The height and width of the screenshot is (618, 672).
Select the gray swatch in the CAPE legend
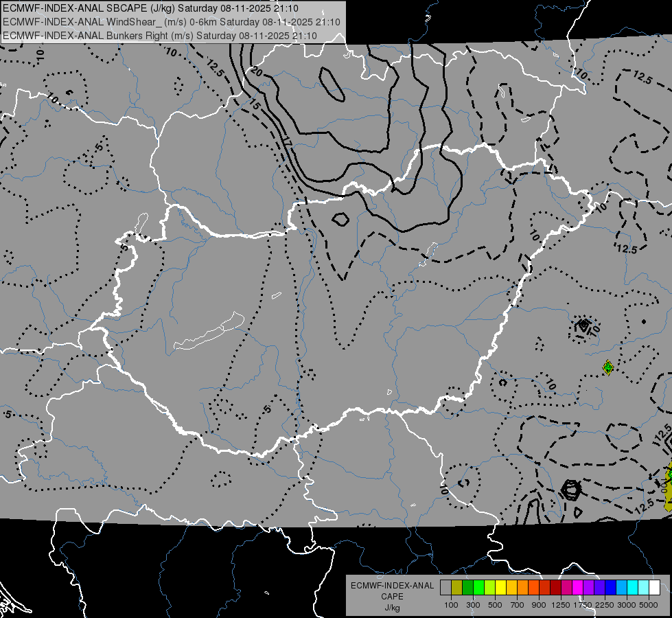445,588
